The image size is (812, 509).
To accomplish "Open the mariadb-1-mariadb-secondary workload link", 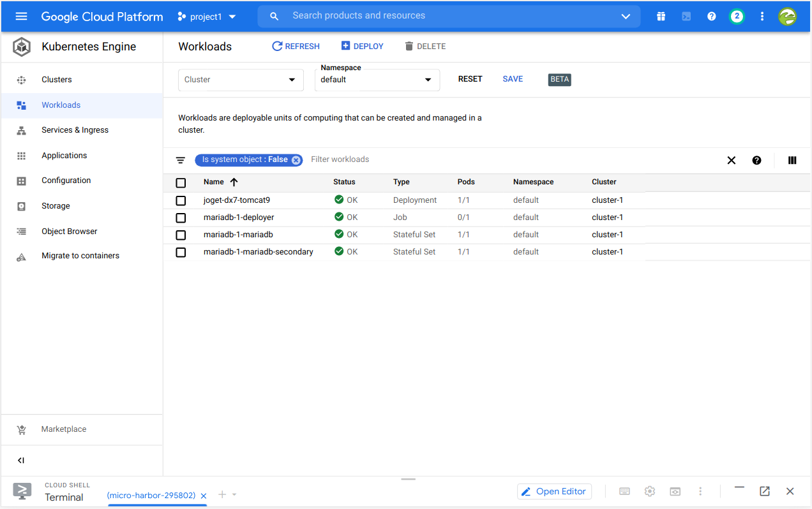I will click(258, 252).
